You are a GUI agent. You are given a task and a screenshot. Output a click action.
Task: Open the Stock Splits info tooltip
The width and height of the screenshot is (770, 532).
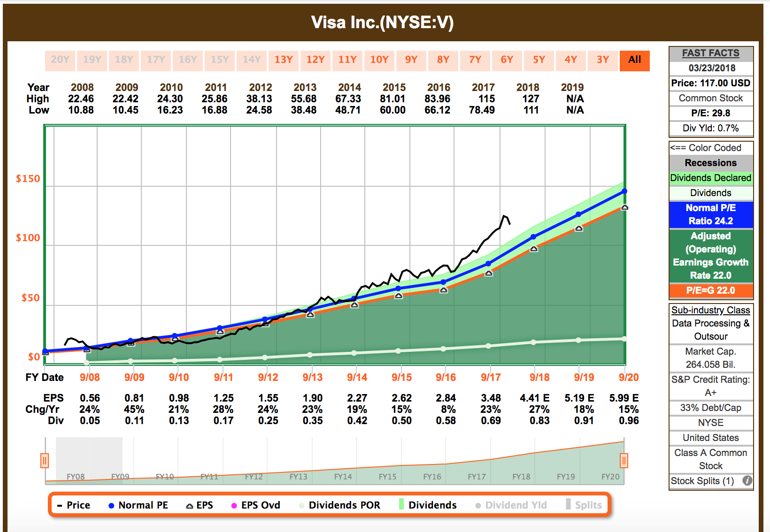coord(747,480)
